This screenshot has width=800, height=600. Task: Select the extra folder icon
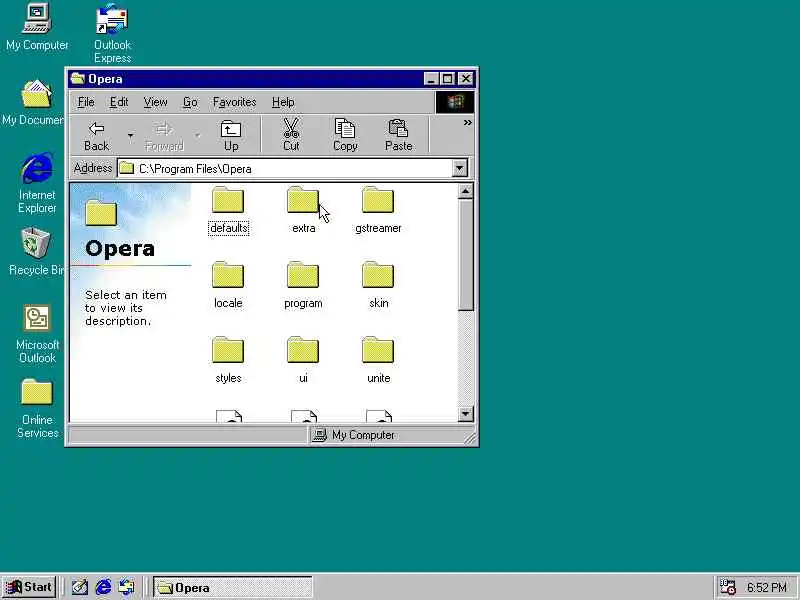point(303,200)
